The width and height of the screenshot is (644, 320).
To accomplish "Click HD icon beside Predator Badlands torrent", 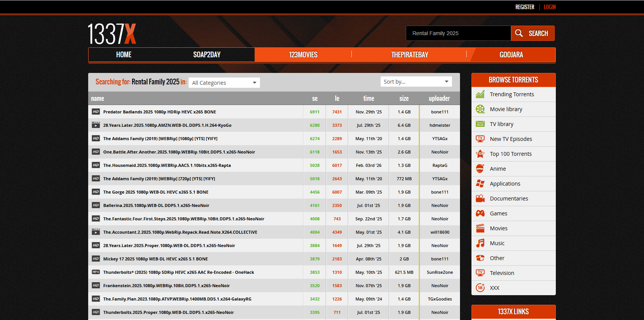I will click(x=96, y=112).
